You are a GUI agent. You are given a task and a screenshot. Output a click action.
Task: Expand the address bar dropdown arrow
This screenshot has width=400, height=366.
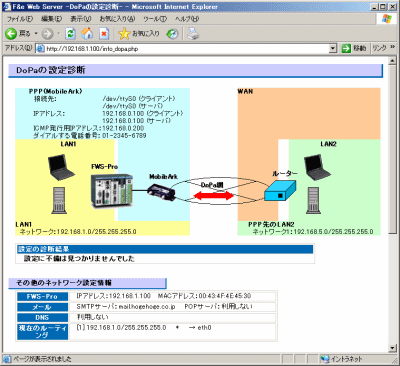click(333, 49)
